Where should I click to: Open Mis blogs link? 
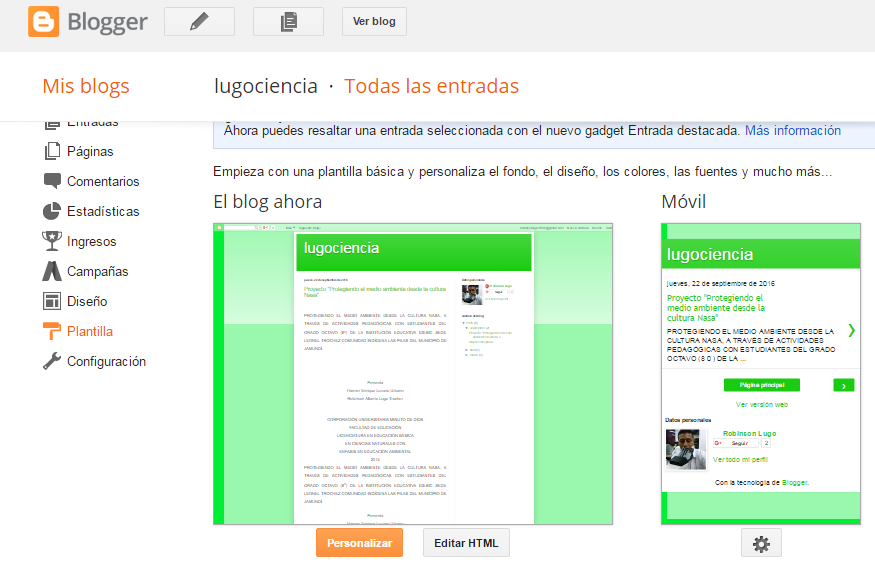[86, 86]
